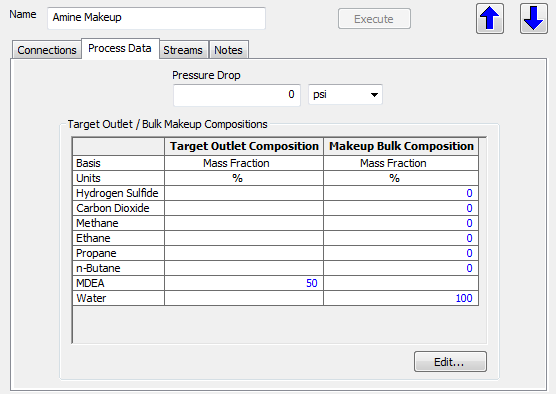Select Carbon Dioxide makeup bulk cell
Viewport: 556px width, 394px height.
(x=401, y=208)
